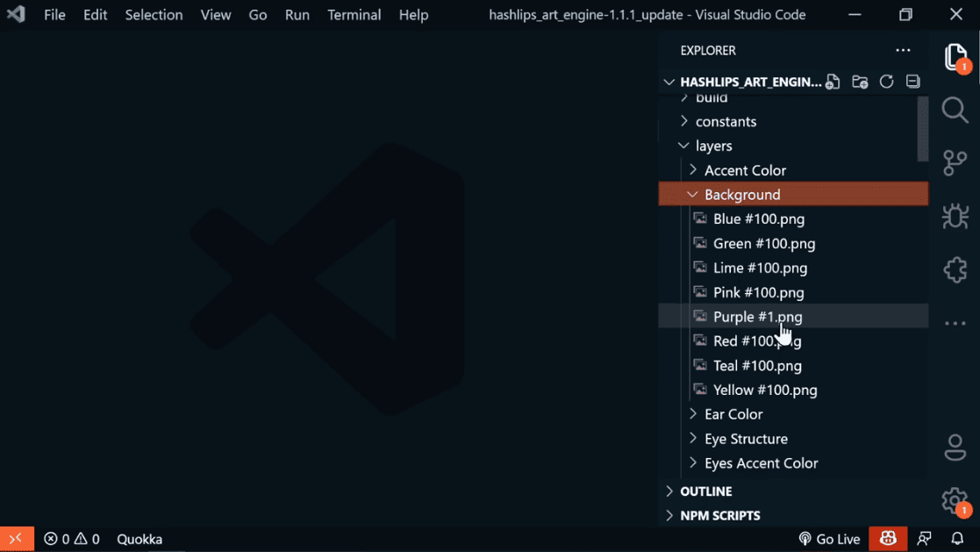The height and width of the screenshot is (552, 980).
Task: Open the Run menu
Action: [x=297, y=15]
